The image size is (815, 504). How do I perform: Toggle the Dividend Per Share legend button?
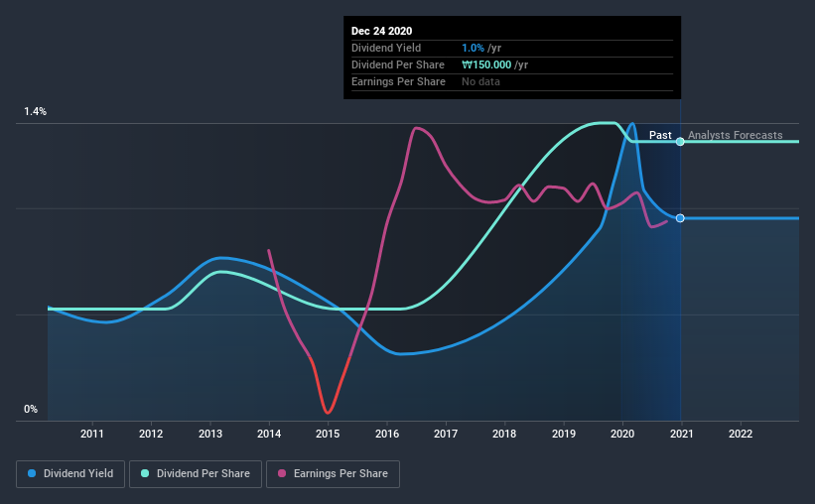[196, 474]
